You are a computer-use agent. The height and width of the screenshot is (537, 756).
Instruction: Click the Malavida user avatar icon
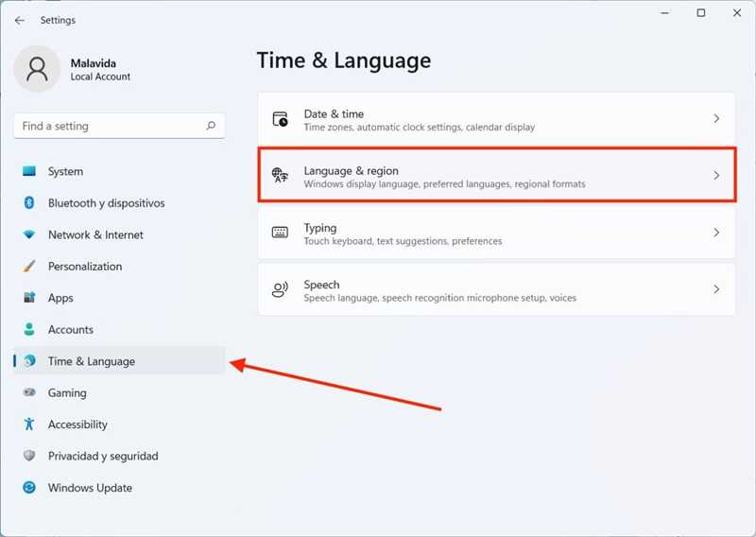[x=37, y=69]
